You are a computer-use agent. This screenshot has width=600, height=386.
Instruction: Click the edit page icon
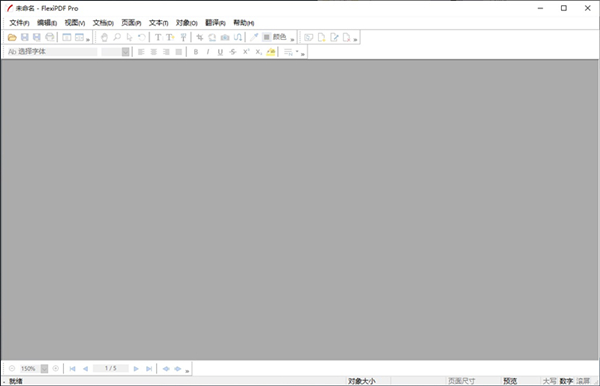point(334,37)
